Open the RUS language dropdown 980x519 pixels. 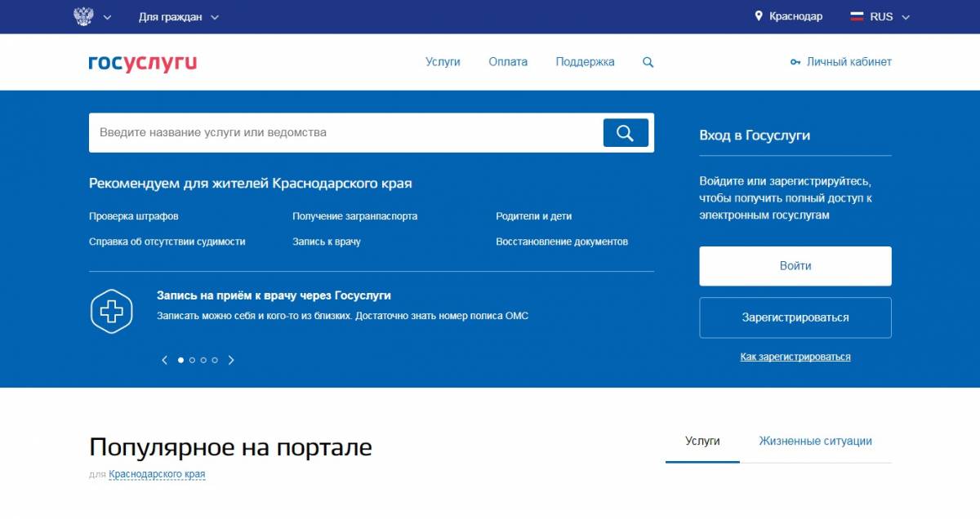coord(889,16)
